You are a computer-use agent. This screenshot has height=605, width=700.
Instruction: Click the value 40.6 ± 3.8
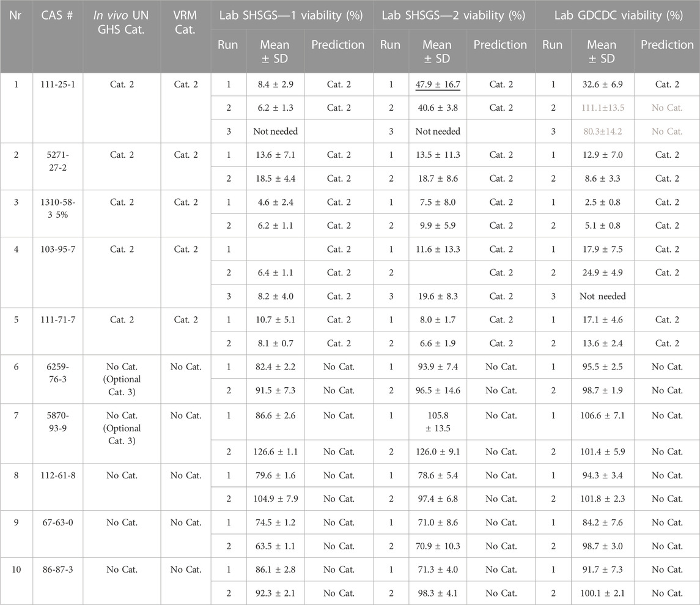coord(438,108)
